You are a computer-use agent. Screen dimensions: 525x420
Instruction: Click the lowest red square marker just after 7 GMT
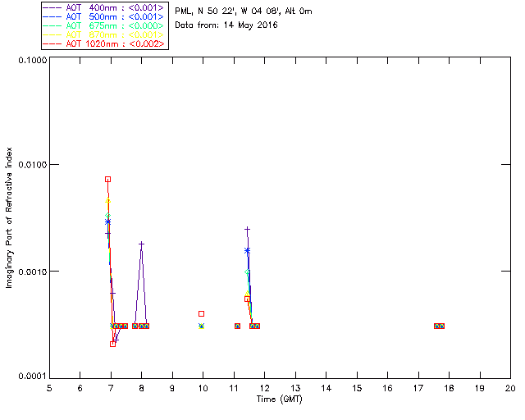113,345
